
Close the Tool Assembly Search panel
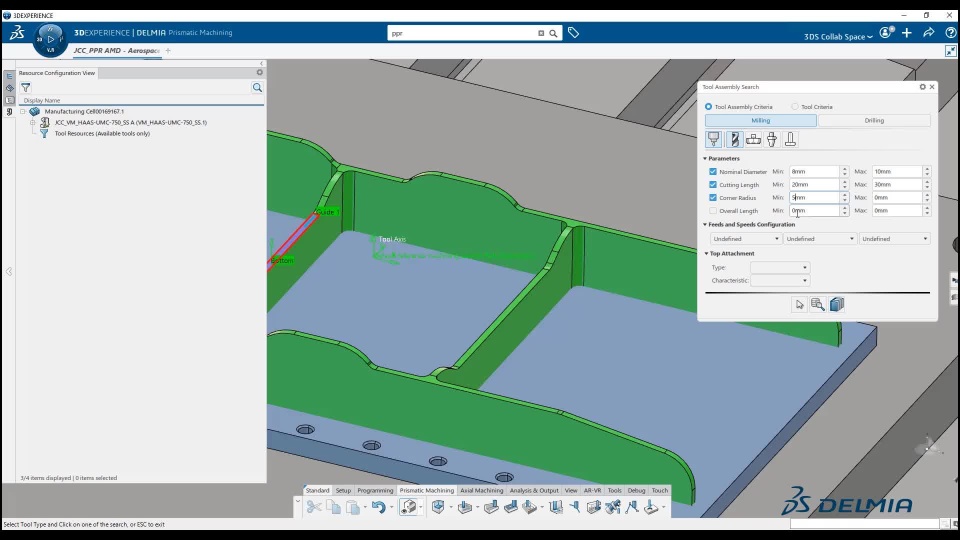tap(932, 87)
